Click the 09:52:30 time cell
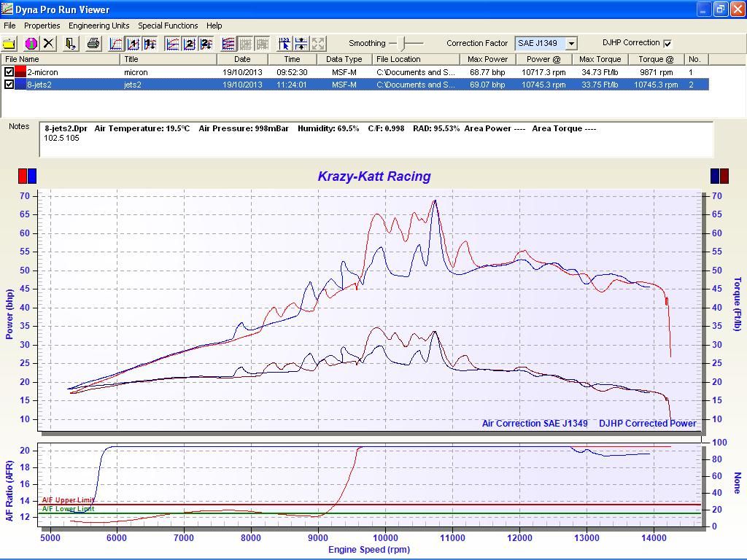The image size is (747, 560). 292,72
